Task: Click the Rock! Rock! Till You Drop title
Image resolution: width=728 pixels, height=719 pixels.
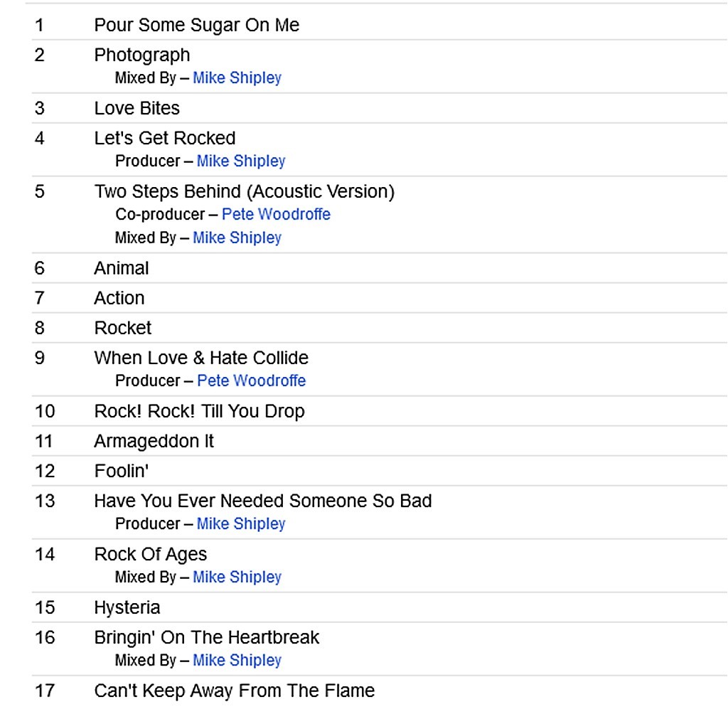Action: pyautogui.click(x=199, y=412)
